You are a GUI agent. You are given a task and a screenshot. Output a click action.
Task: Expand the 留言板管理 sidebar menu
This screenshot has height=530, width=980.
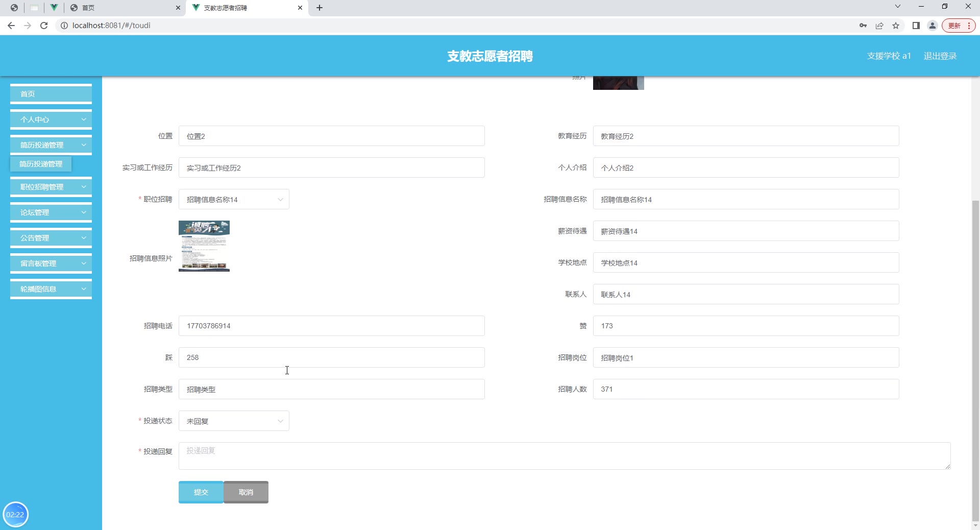51,263
